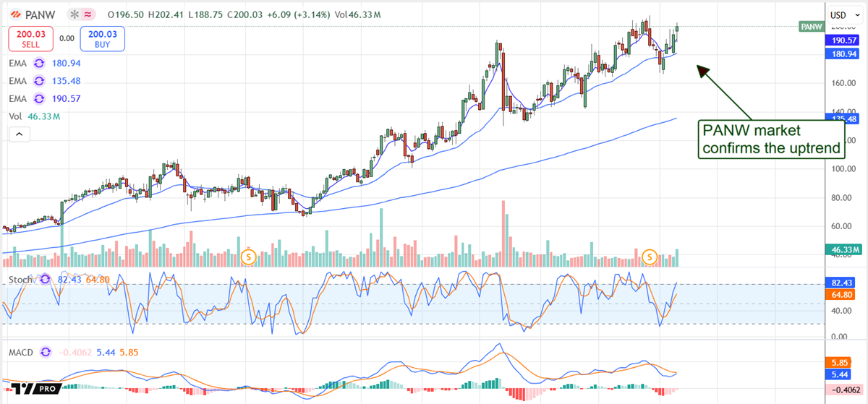
Task: Click the Vol 46.33M legend entry
Action: coord(34,116)
